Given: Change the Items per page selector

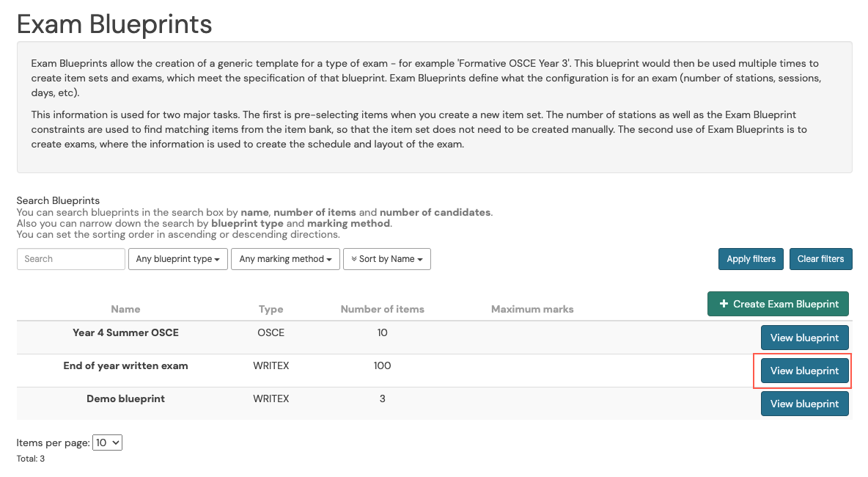Looking at the screenshot, I should click(x=107, y=443).
